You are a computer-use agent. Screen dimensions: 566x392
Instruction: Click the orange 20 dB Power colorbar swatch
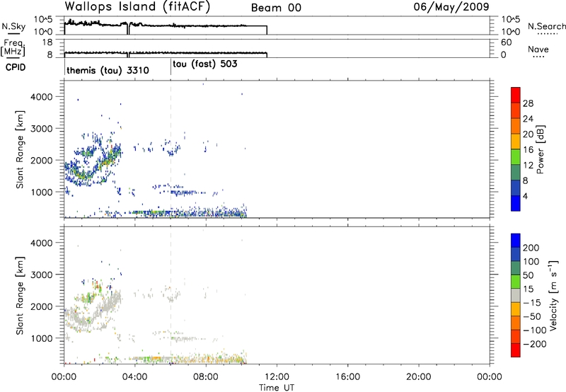[x=516, y=126]
